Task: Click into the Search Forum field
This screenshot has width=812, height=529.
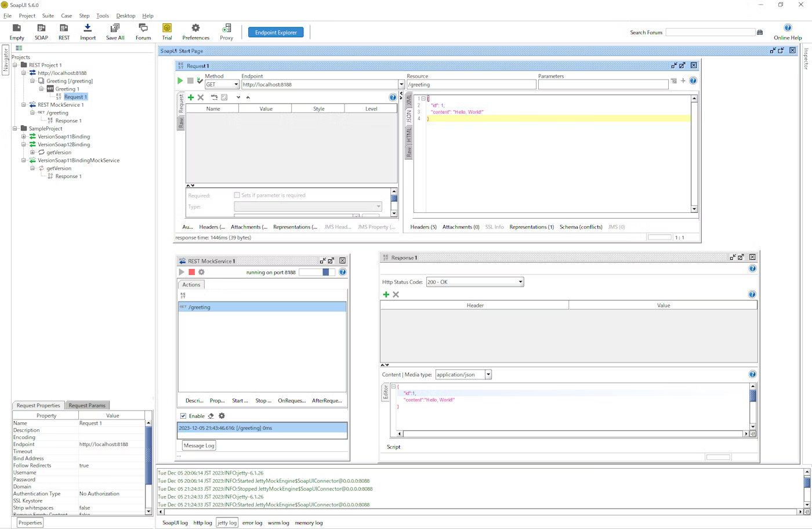Action: point(710,32)
